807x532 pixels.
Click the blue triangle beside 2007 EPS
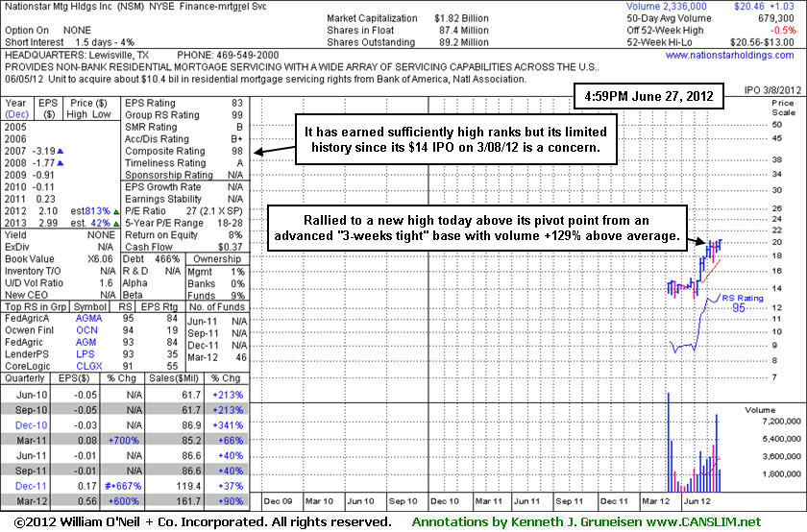[x=61, y=152]
